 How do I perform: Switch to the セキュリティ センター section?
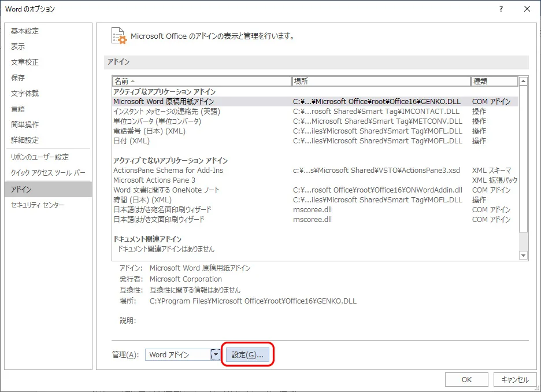pyautogui.click(x=38, y=205)
